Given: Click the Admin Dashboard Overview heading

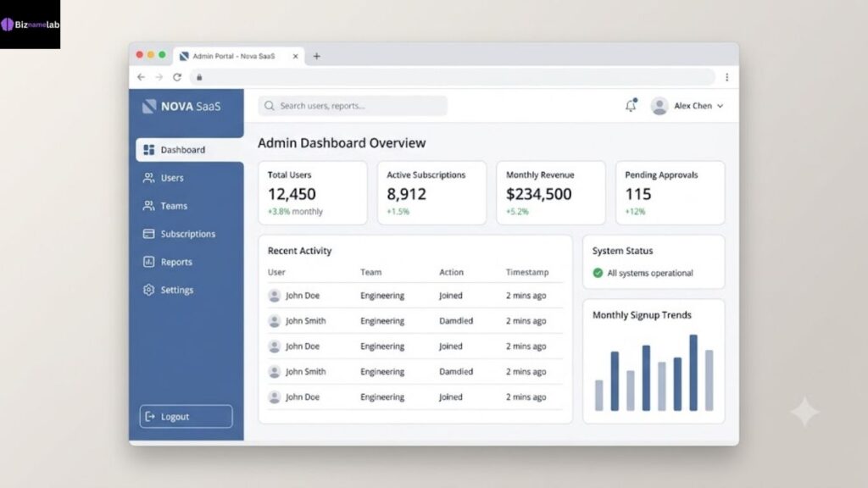Looking at the screenshot, I should coord(342,142).
